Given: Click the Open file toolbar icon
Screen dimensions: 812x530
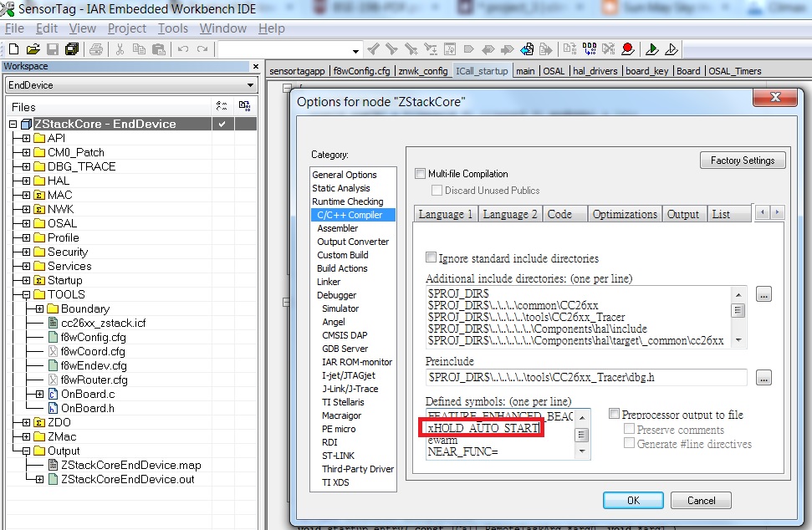Looking at the screenshot, I should point(33,49).
